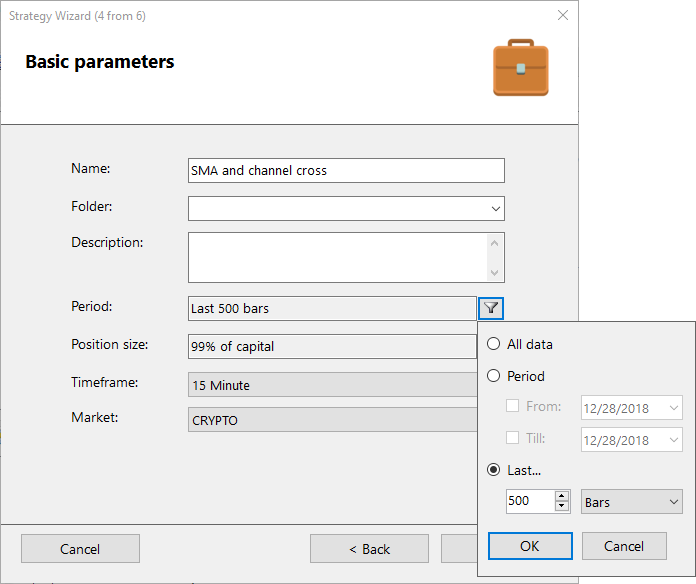Screen dimensions: 696x584
Task: Select the All data radio option
Action: pyautogui.click(x=494, y=344)
